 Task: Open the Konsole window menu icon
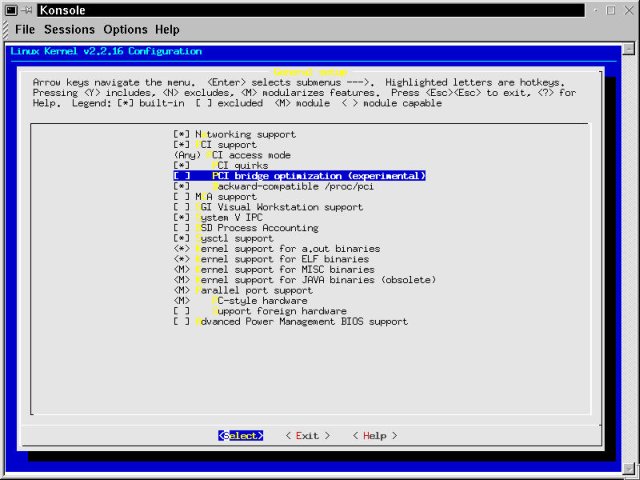[10, 9]
